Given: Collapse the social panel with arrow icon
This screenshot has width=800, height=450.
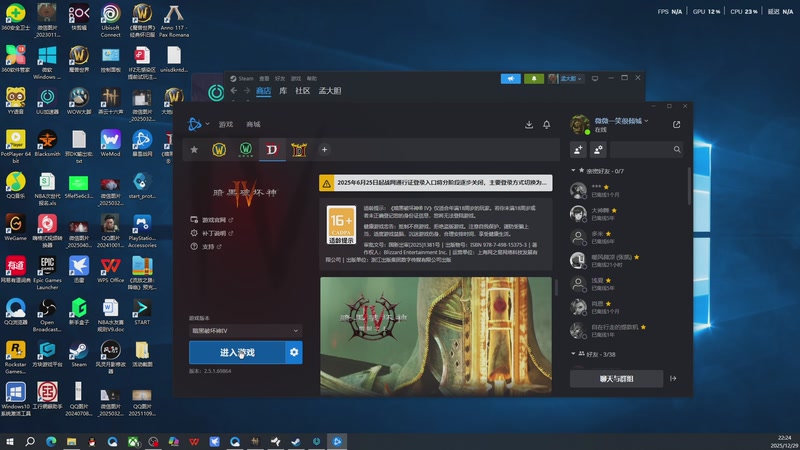Looking at the screenshot, I should coord(673,379).
